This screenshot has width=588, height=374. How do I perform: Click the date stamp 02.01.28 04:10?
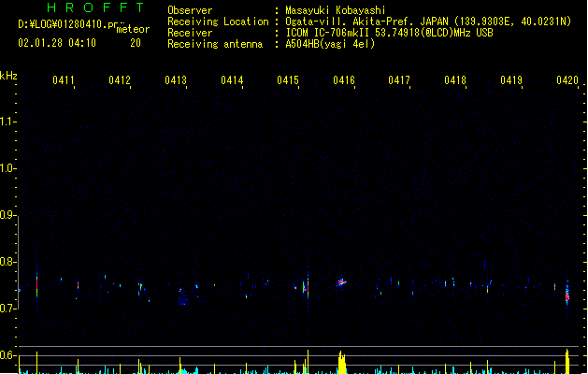[x=57, y=43]
